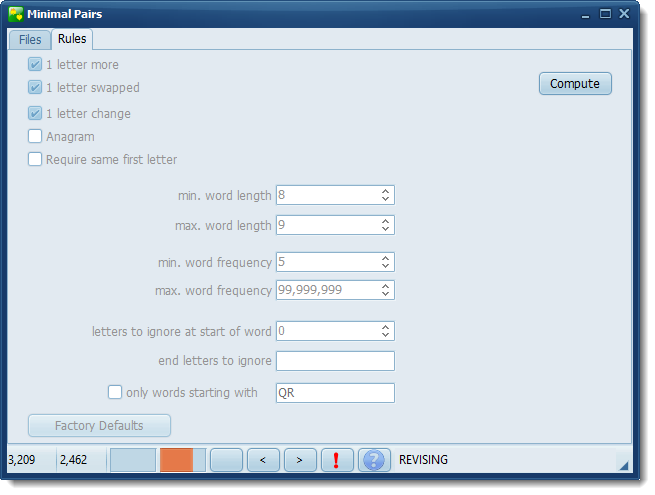Maximize the Minimal Pairs window

coord(605,14)
